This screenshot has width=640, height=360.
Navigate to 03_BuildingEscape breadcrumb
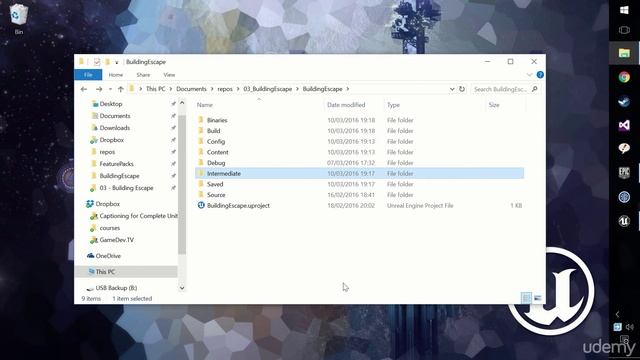tap(267, 89)
